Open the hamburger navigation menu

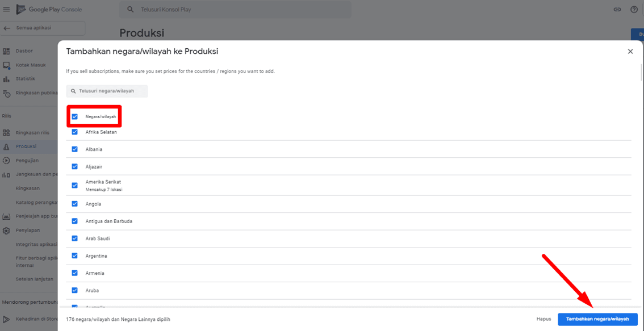[x=7, y=10]
